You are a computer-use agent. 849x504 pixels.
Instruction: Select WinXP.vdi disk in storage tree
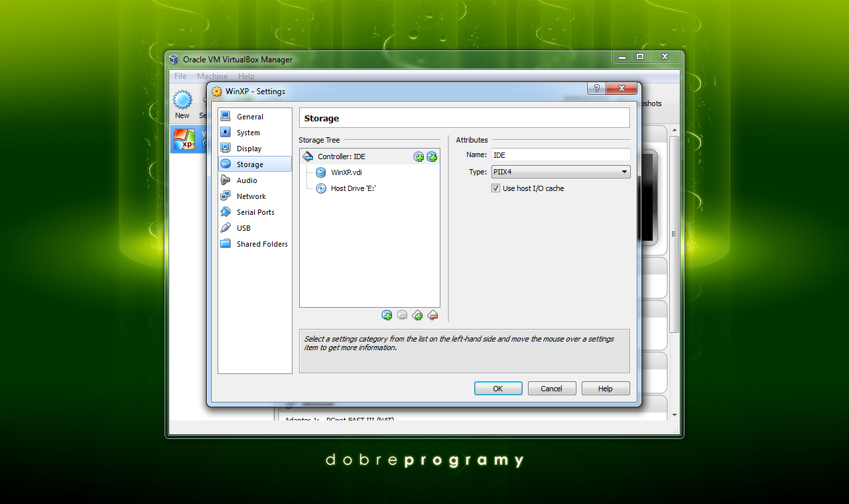tap(346, 172)
